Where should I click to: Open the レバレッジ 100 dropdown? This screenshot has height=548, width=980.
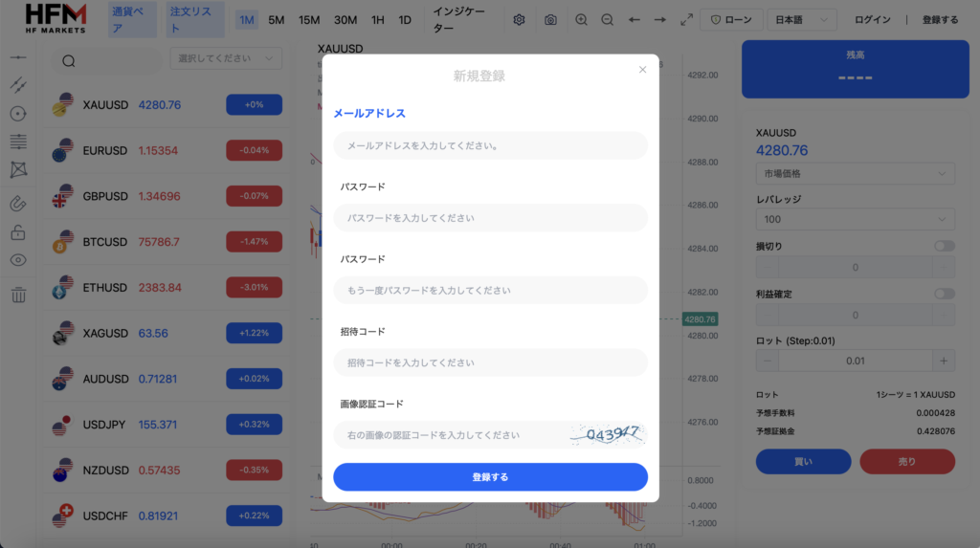click(x=855, y=219)
